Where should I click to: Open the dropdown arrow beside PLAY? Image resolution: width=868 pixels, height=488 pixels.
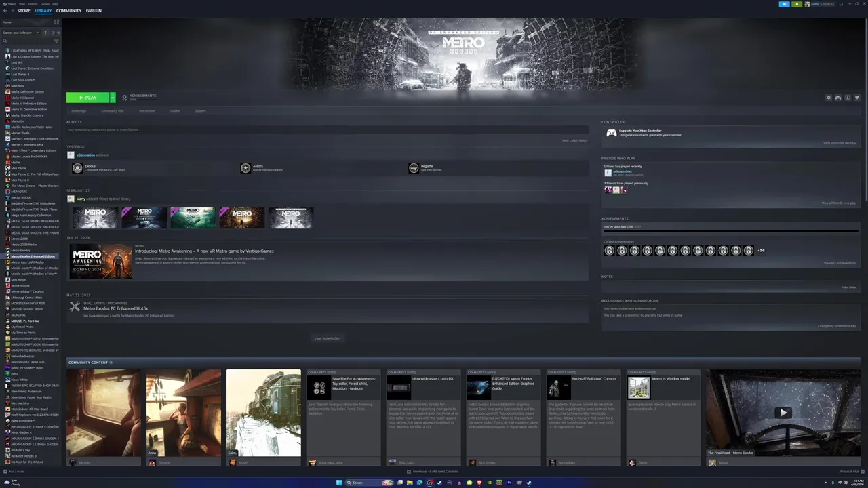pos(113,98)
